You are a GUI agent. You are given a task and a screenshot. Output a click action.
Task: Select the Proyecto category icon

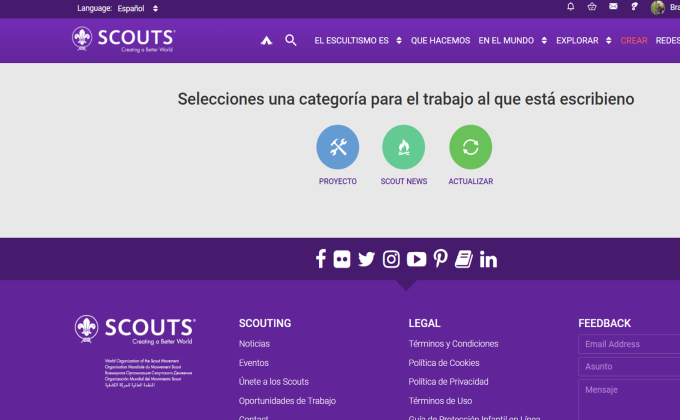pyautogui.click(x=337, y=147)
